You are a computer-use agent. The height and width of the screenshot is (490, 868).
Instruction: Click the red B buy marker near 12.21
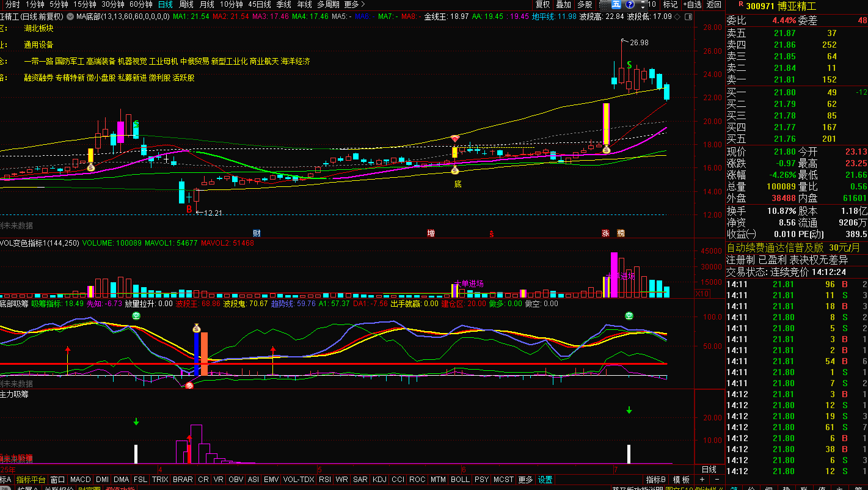[189, 209]
